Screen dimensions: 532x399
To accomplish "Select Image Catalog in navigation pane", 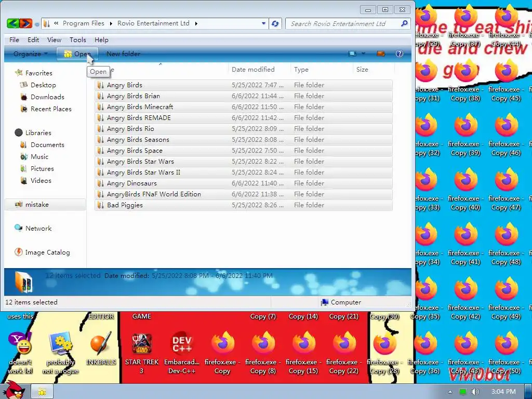I will click(47, 252).
